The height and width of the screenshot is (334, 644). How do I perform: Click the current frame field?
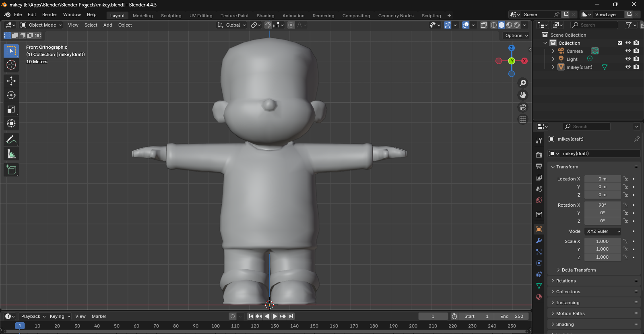tap(433, 316)
